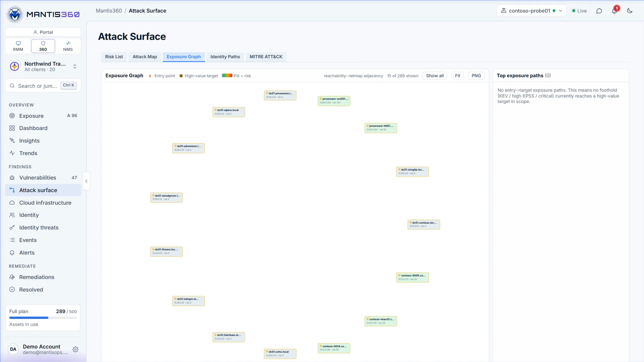
Task: Click the Fill = risk color gradient legend
Action: pyautogui.click(x=227, y=76)
